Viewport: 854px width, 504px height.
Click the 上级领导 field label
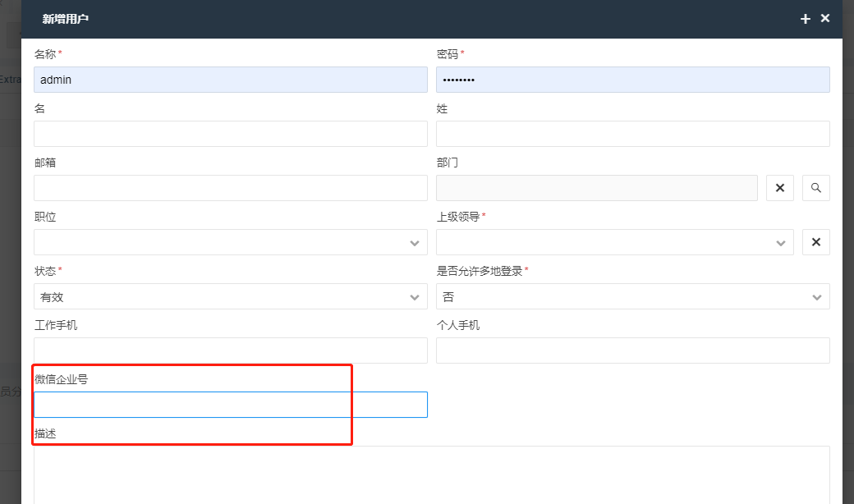[x=458, y=217]
